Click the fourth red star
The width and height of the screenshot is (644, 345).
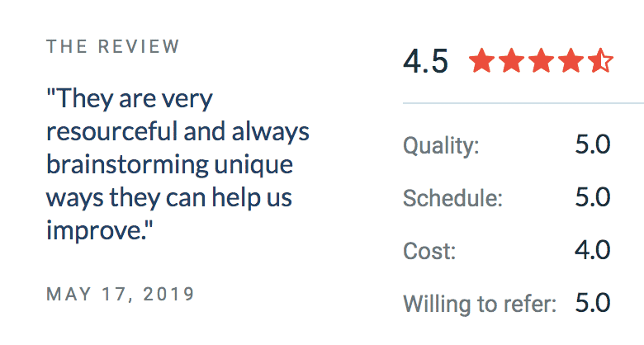(x=571, y=61)
